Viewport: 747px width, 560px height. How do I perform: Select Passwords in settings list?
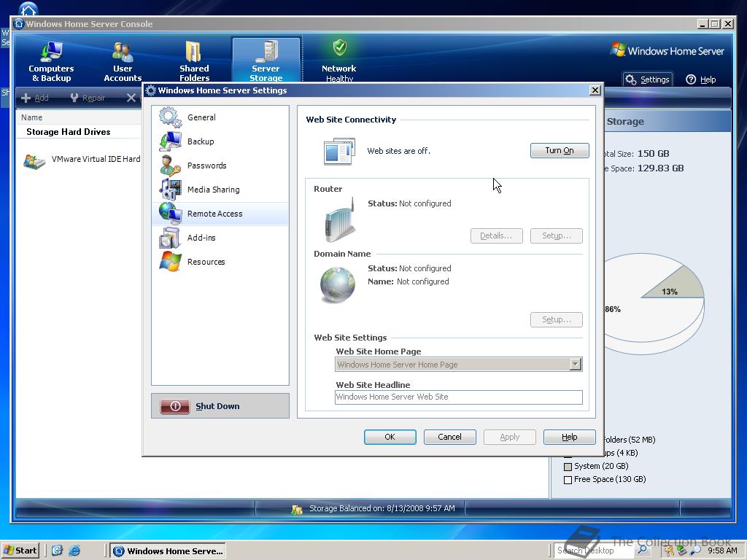(220, 166)
